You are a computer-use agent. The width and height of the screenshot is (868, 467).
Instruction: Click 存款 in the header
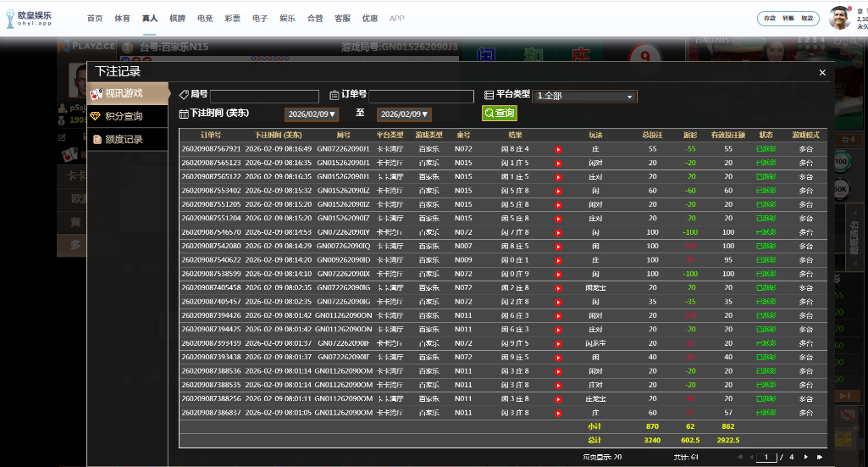[x=769, y=18]
